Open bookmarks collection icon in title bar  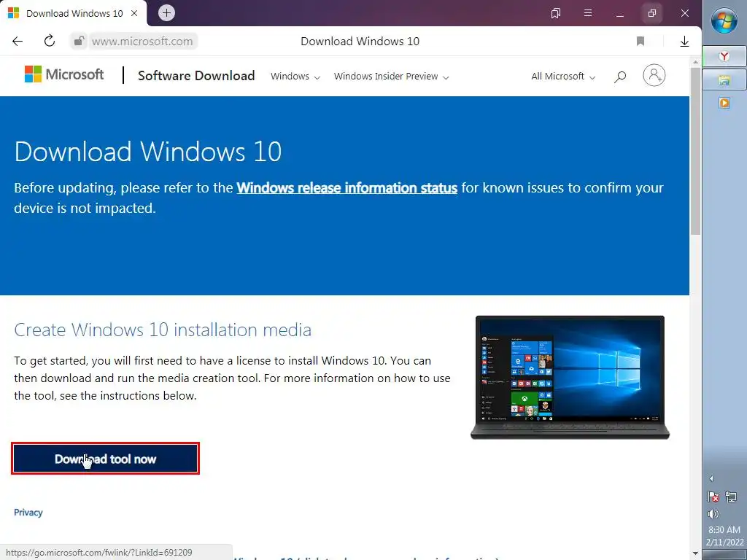click(x=555, y=13)
